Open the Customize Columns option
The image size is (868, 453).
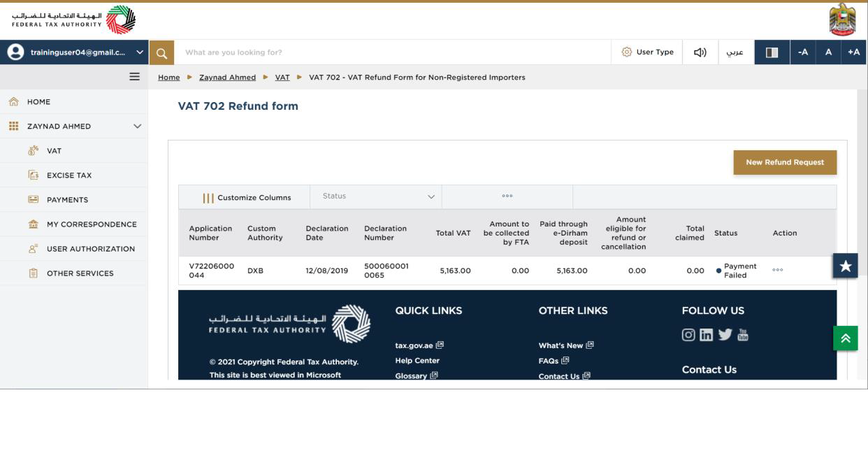click(x=247, y=197)
